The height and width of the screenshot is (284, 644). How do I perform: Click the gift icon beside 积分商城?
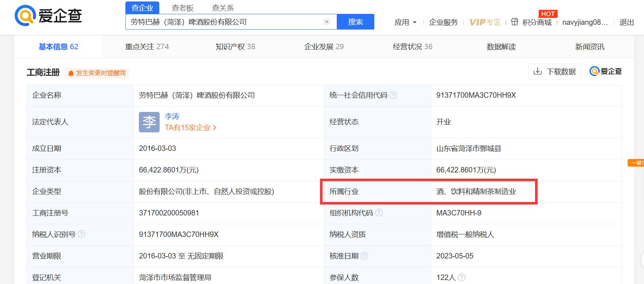(x=515, y=22)
